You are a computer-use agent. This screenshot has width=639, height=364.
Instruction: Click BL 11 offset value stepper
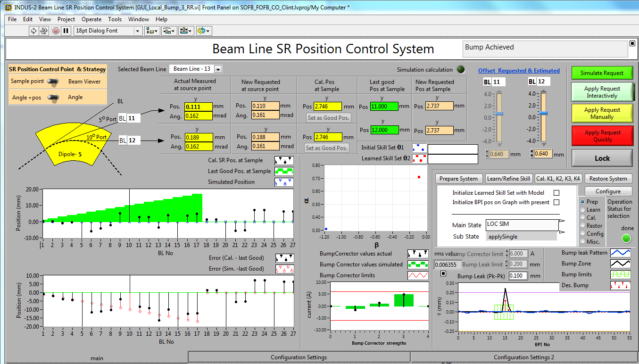click(487, 154)
